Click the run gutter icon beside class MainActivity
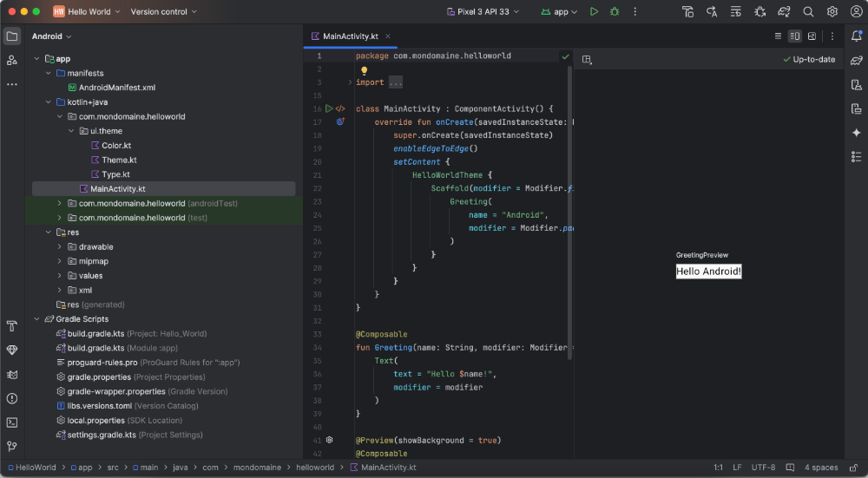 pyautogui.click(x=329, y=109)
